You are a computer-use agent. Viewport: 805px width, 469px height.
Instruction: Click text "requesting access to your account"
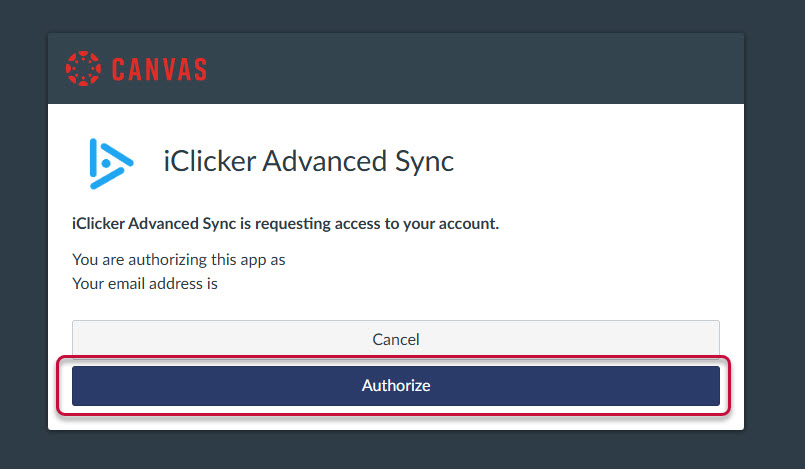pyautogui.click(x=375, y=224)
